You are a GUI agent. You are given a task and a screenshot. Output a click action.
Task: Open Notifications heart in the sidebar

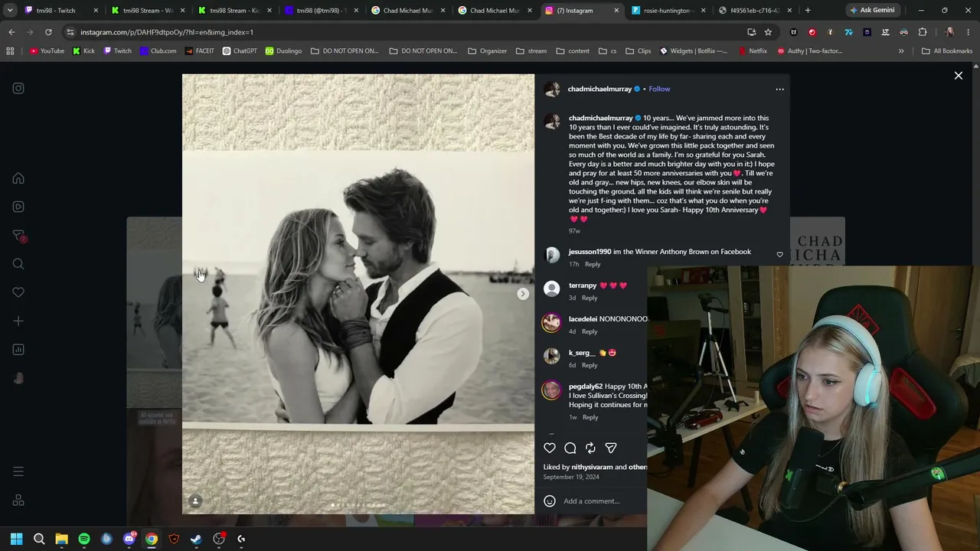(18, 292)
